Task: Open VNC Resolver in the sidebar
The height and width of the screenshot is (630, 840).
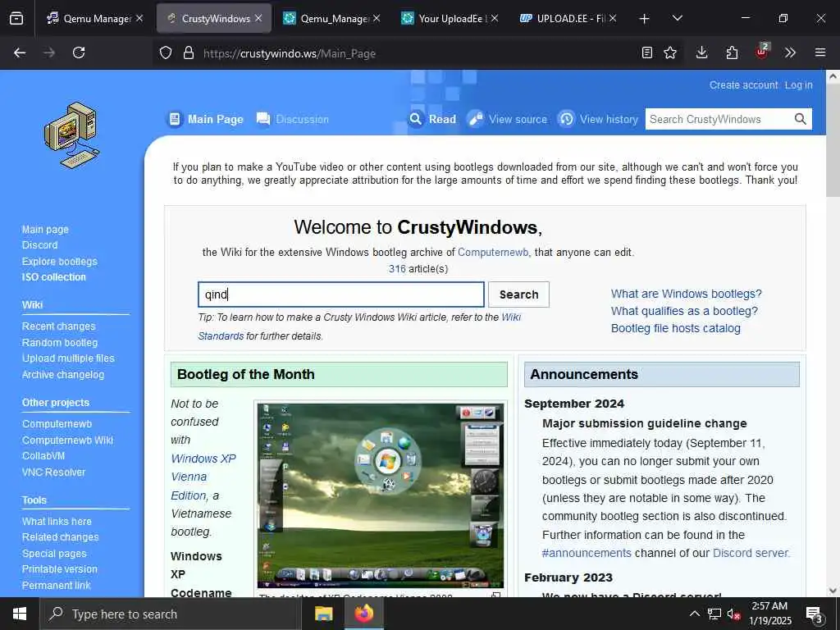Action: (x=53, y=472)
